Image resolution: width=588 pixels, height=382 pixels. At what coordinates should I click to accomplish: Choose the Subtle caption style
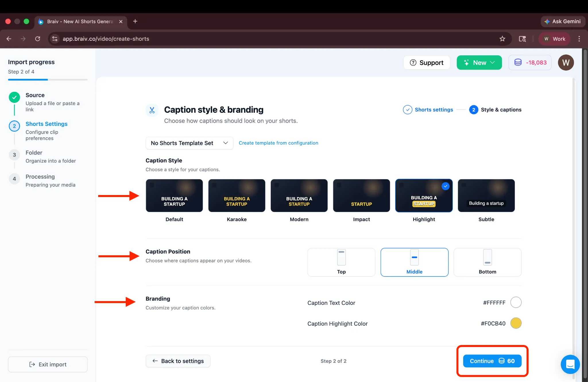(486, 196)
